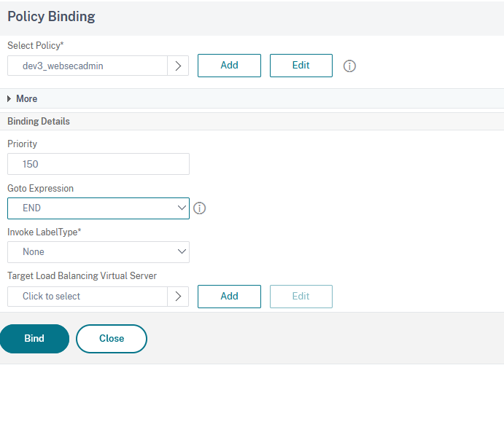Click the arrow icon in Target Virtual Server field
Viewport: 504px width, 427px height.
[178, 297]
